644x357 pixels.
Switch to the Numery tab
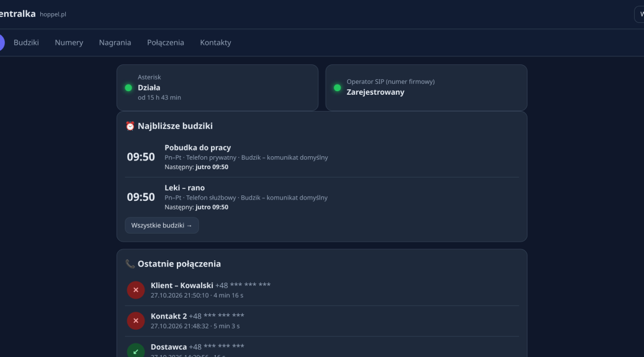point(69,42)
